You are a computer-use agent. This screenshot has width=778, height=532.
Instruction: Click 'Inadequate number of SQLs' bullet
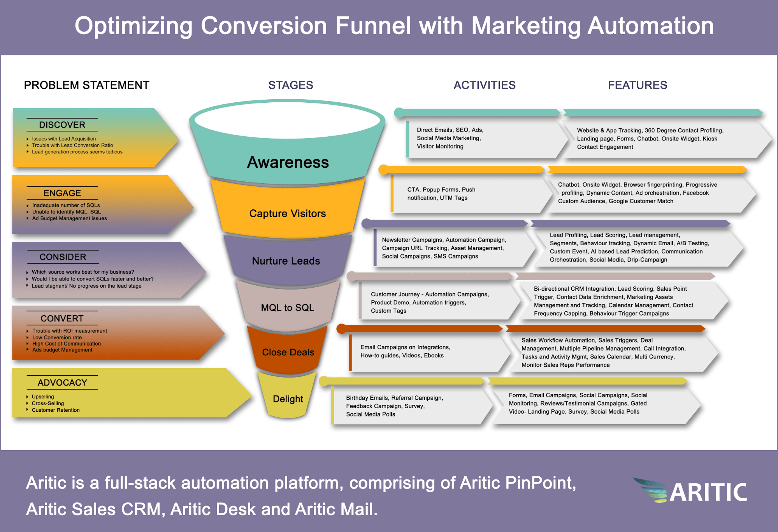click(x=66, y=205)
